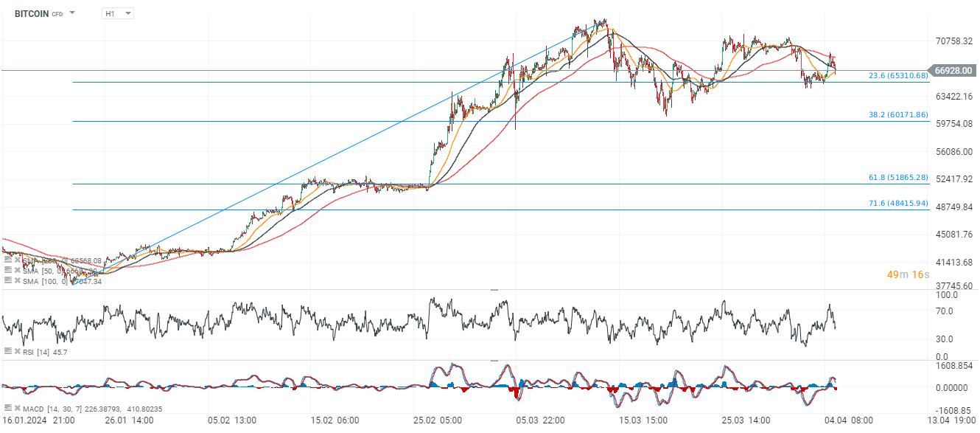The width and height of the screenshot is (980, 433).
Task: Open settings icon for RSI indicator
Action: coord(7,352)
